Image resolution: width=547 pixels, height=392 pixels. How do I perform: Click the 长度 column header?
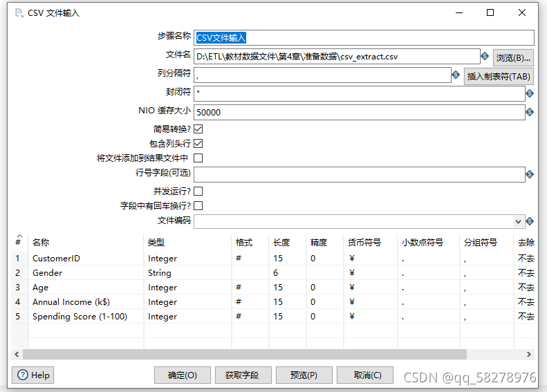click(x=288, y=242)
